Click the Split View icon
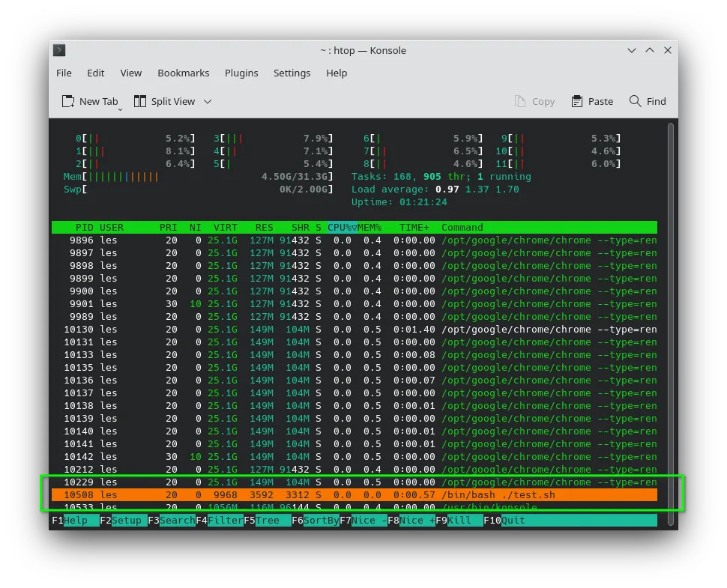Image resolution: width=727 pixels, height=588 pixels. [x=139, y=101]
